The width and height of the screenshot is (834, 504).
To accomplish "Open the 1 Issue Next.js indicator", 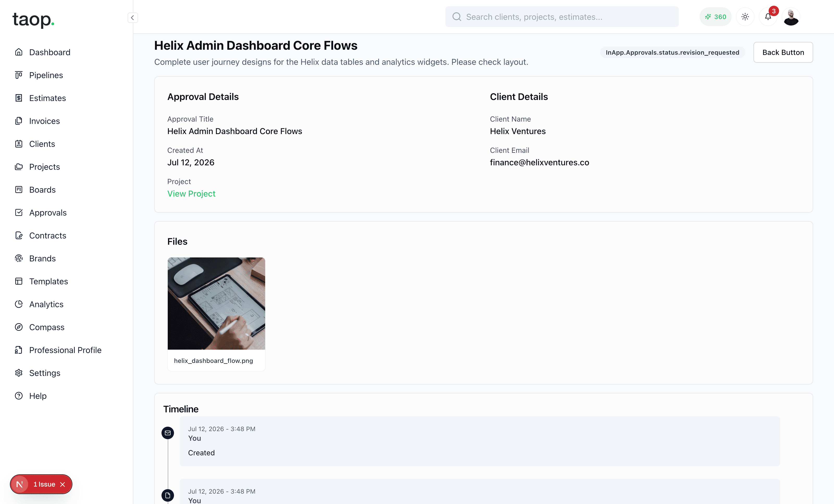I will click(44, 484).
